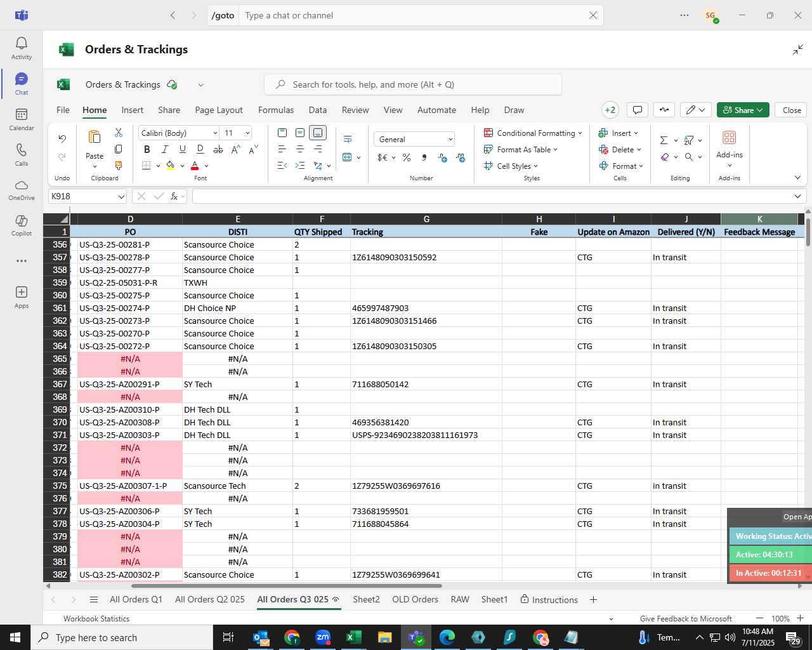Click the Cut scissors icon
This screenshot has height=650, width=812.
tap(119, 133)
